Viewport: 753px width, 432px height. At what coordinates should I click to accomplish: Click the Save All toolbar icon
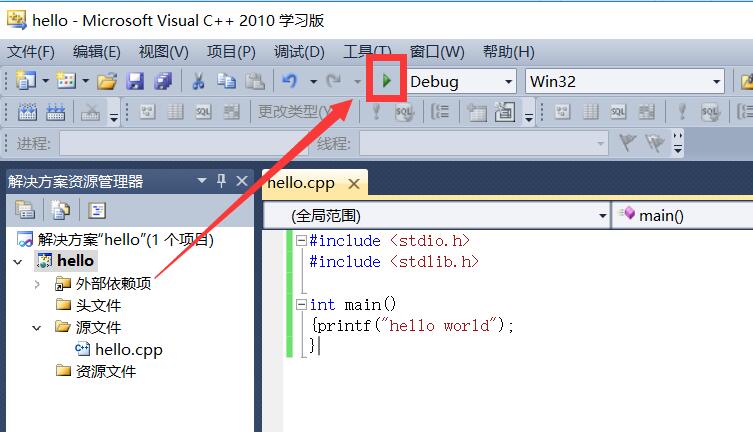163,81
